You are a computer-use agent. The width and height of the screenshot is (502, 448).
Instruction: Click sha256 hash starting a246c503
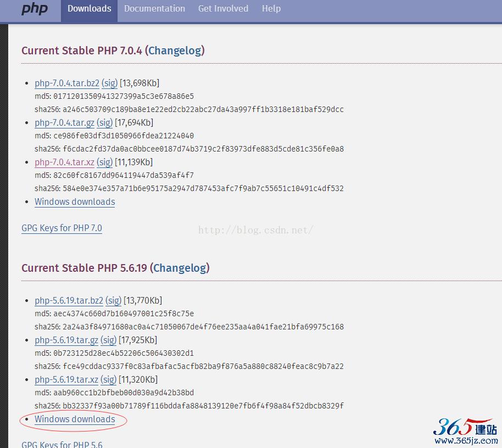203,109
